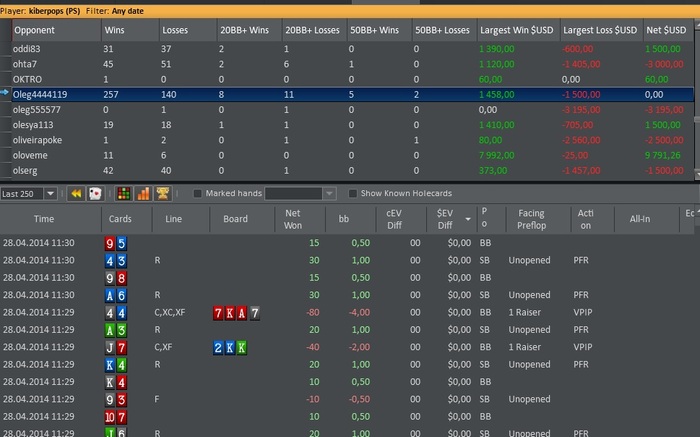700x437 pixels.
Task: Sort by the Opponent column header
Action: tap(56, 30)
